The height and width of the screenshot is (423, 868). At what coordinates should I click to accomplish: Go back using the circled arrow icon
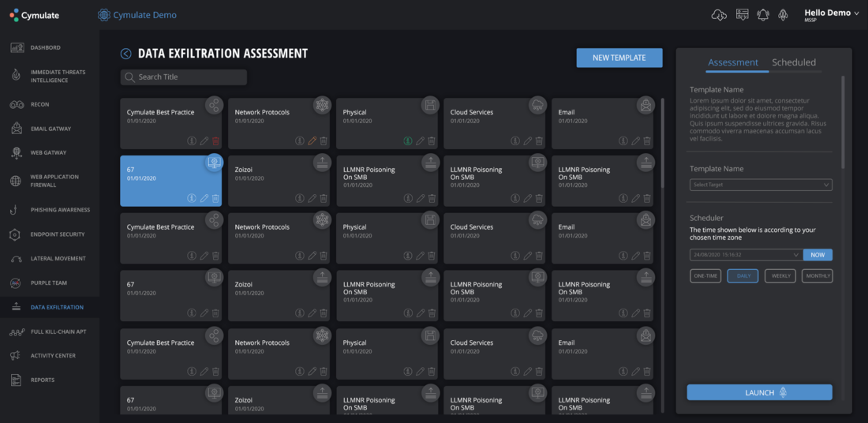(125, 54)
